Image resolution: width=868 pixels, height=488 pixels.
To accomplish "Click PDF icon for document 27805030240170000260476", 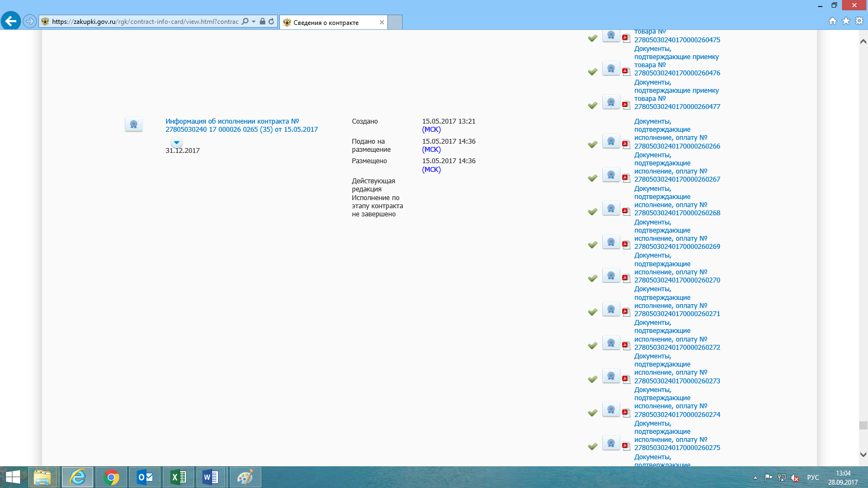I will pyautogui.click(x=626, y=72).
